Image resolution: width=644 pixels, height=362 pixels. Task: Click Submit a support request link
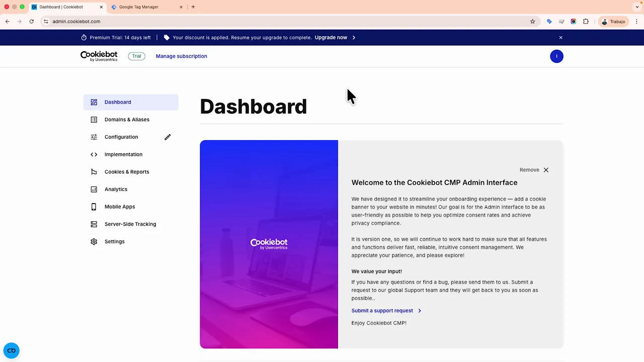[382, 311]
